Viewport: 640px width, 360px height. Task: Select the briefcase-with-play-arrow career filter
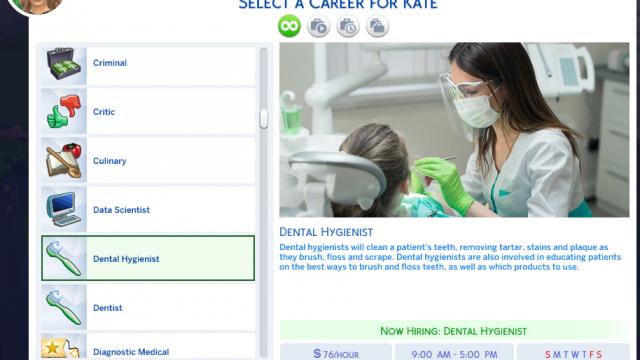318,27
